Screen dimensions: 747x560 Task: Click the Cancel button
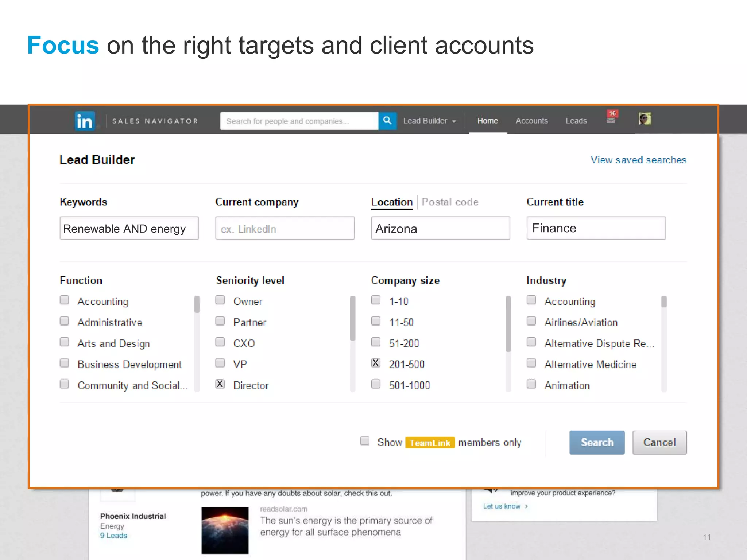click(x=659, y=442)
